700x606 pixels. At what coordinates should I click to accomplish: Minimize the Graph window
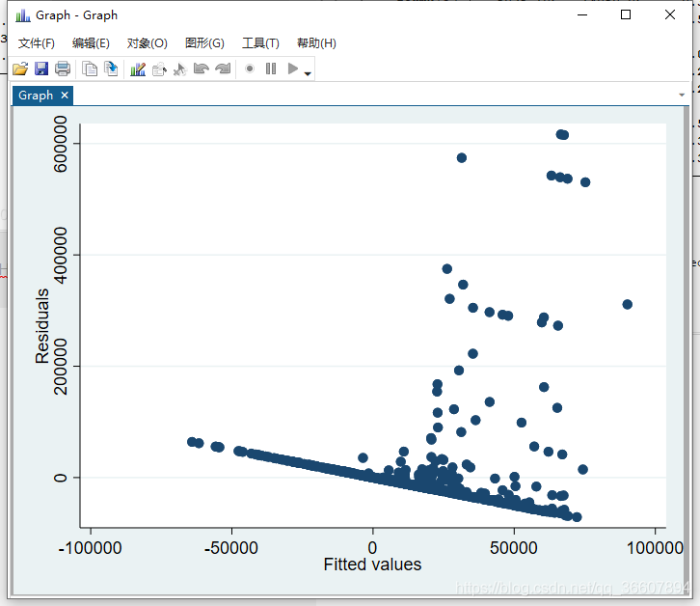582,14
